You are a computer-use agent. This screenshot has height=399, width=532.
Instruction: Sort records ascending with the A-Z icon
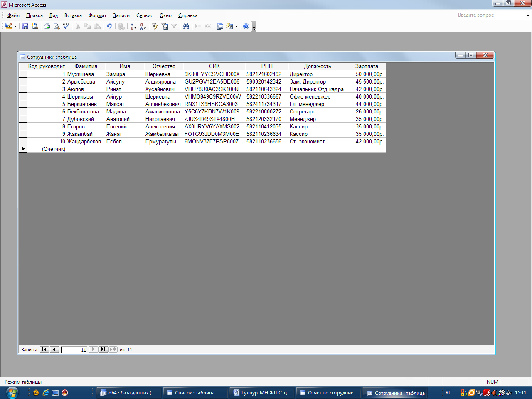click(x=133, y=26)
